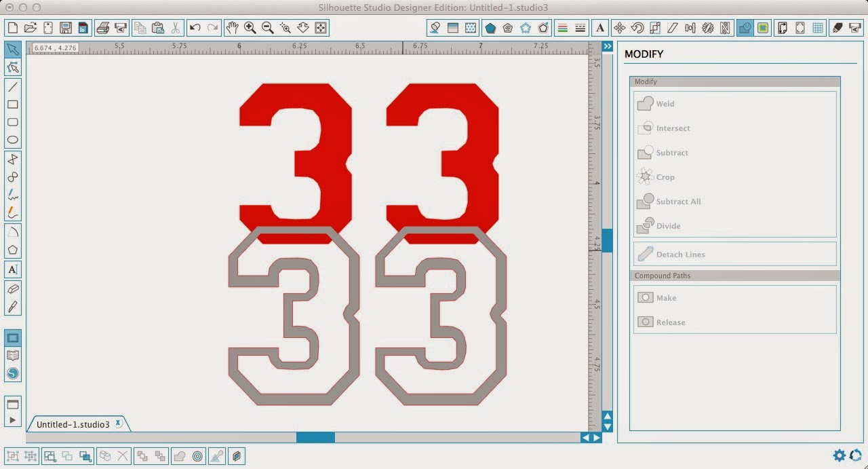Click the bottom toolbar Weld icon
This screenshot has height=469, width=868.
pos(180,456)
